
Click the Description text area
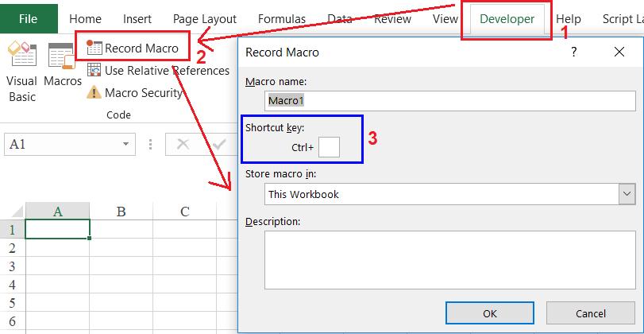[x=450, y=260]
